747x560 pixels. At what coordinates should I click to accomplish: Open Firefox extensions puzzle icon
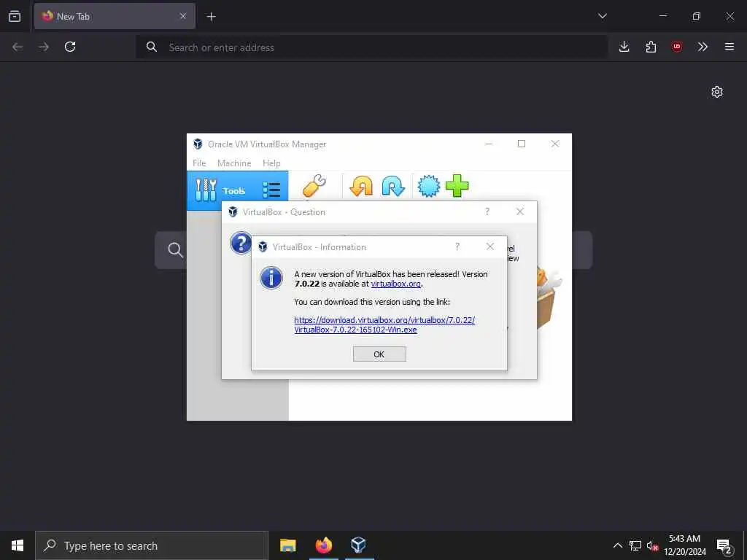(x=651, y=47)
